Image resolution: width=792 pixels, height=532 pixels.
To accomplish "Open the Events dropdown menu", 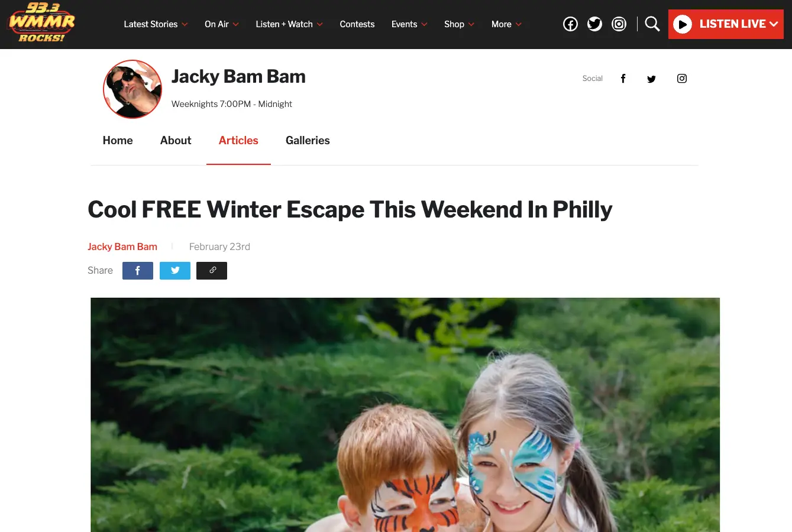I will tap(409, 24).
